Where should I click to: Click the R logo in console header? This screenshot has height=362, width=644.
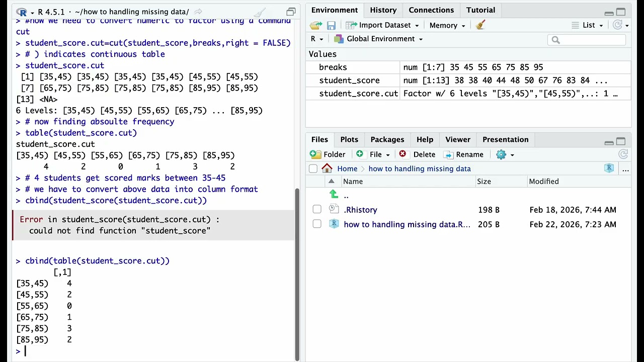tap(21, 12)
